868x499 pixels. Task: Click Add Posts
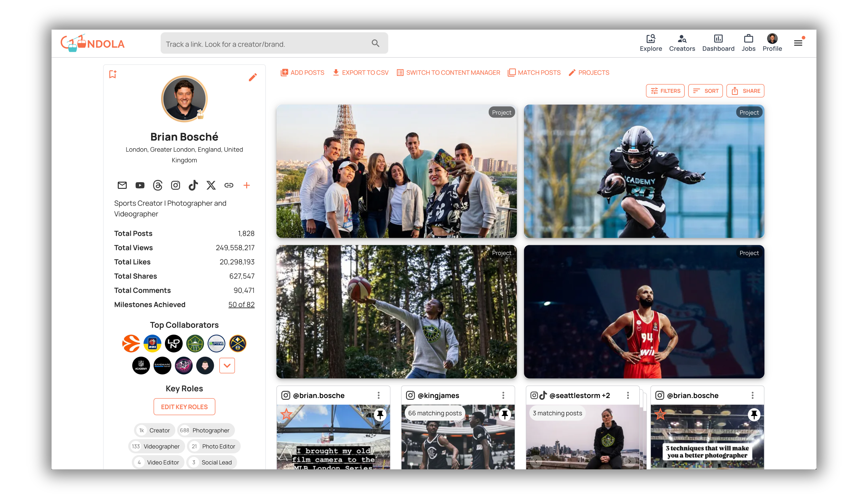[x=302, y=73]
